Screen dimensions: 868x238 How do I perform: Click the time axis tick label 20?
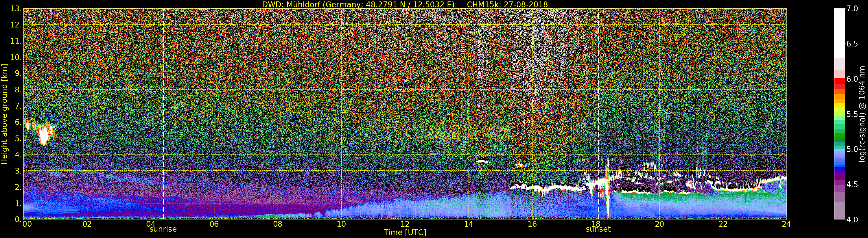[x=659, y=224]
